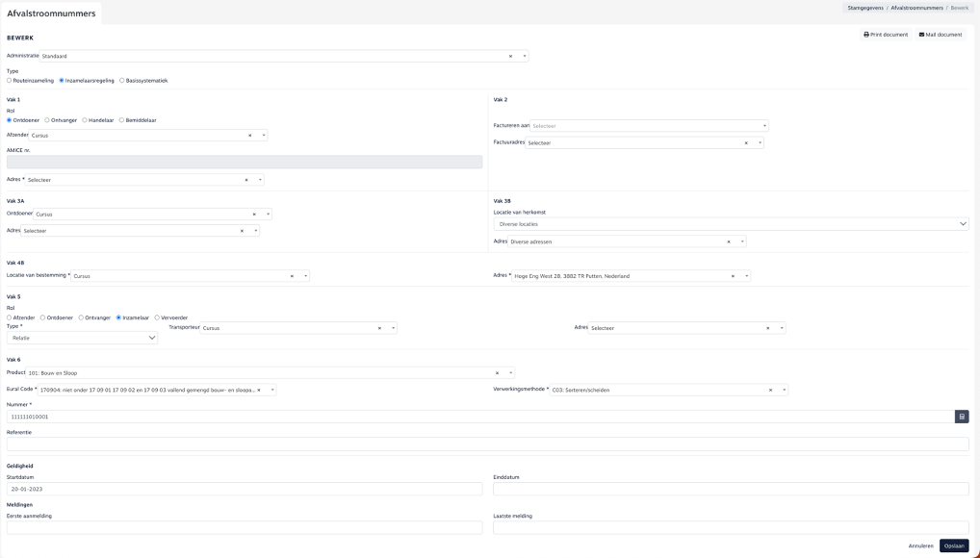980x558 pixels.
Task: Select the Routeinzameling type radio button
Action: click(x=10, y=81)
